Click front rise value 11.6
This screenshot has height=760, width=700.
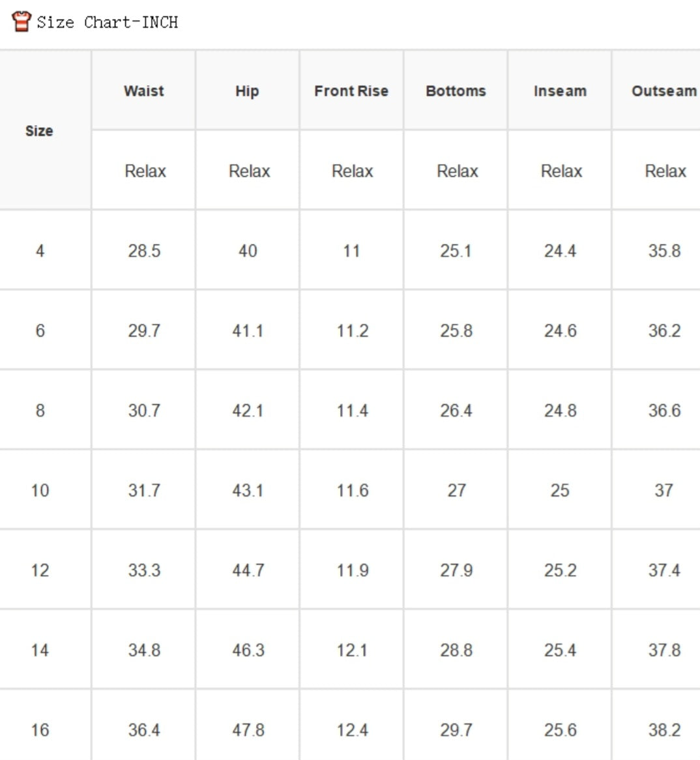[x=353, y=491]
